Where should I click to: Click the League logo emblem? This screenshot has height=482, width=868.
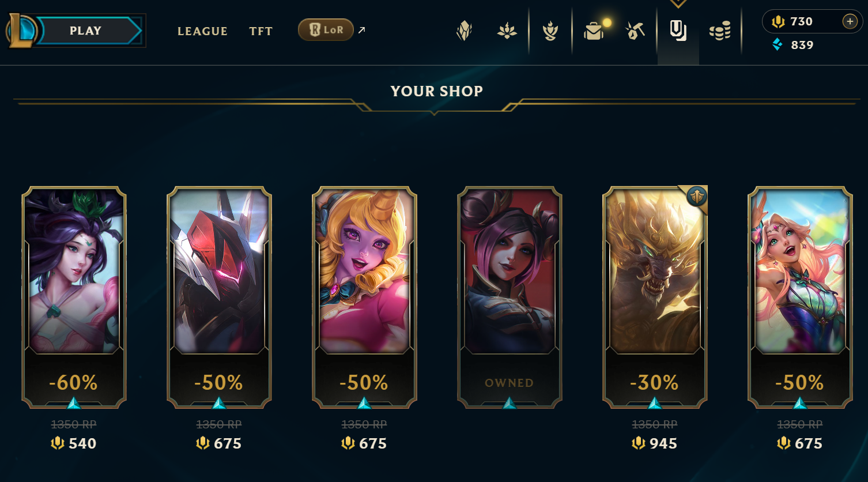pos(21,31)
